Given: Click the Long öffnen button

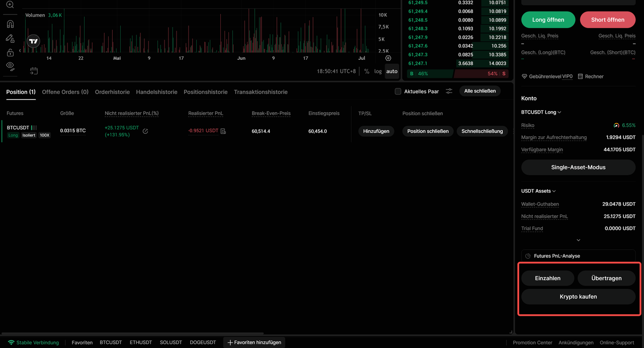Looking at the screenshot, I should [548, 20].
